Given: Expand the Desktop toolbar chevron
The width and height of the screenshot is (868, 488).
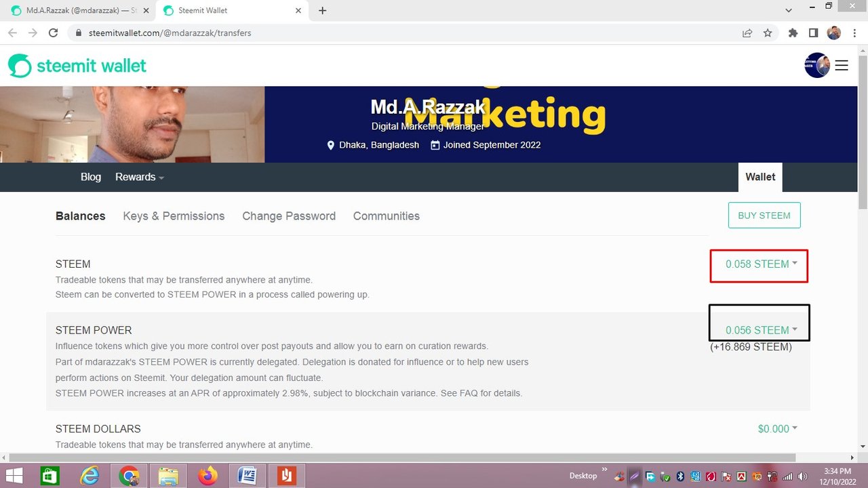Looking at the screenshot, I should coord(604,469).
